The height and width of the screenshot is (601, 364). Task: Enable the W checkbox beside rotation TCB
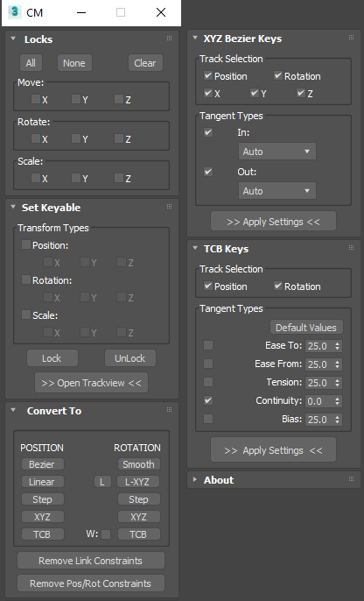click(106, 534)
